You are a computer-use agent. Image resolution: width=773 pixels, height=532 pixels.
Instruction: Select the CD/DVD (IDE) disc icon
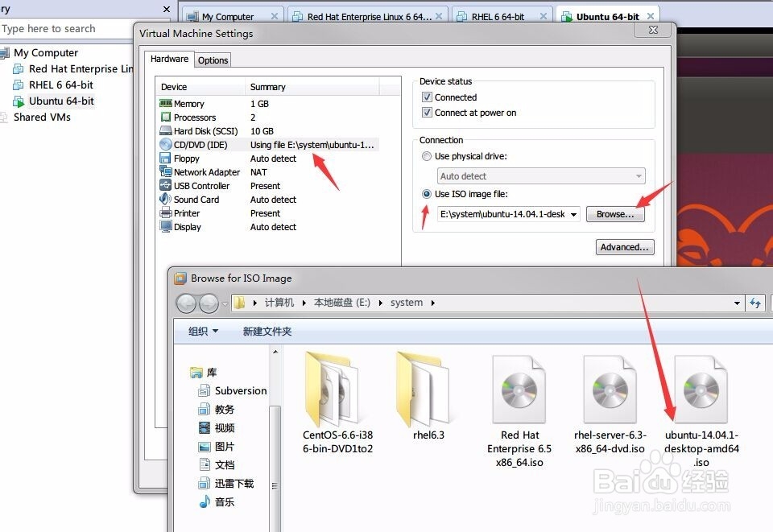click(x=166, y=145)
